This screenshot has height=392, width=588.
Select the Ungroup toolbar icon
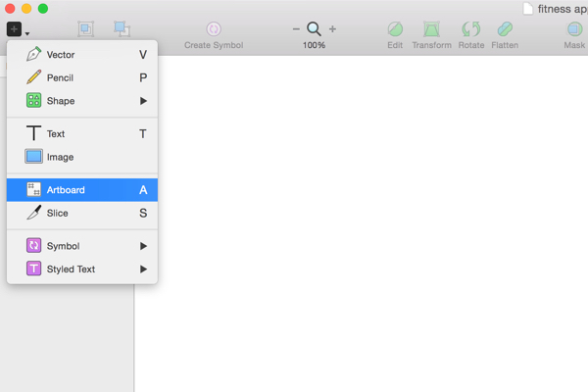tap(122, 28)
